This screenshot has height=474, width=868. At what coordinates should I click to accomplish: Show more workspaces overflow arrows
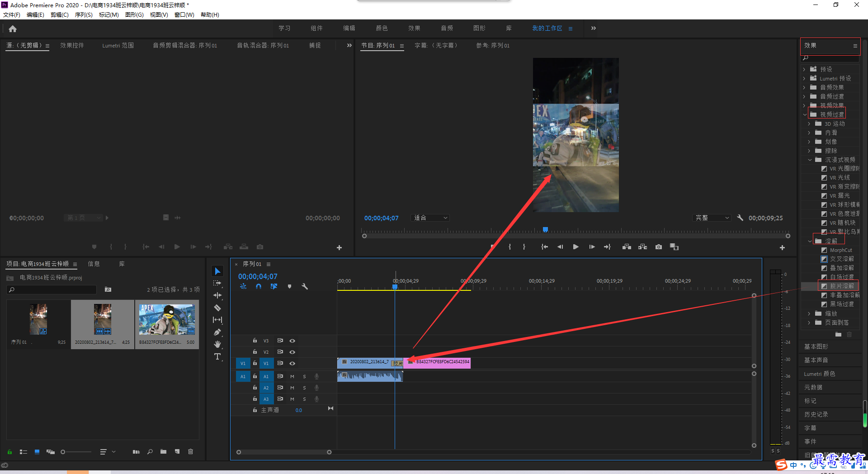[x=593, y=28]
